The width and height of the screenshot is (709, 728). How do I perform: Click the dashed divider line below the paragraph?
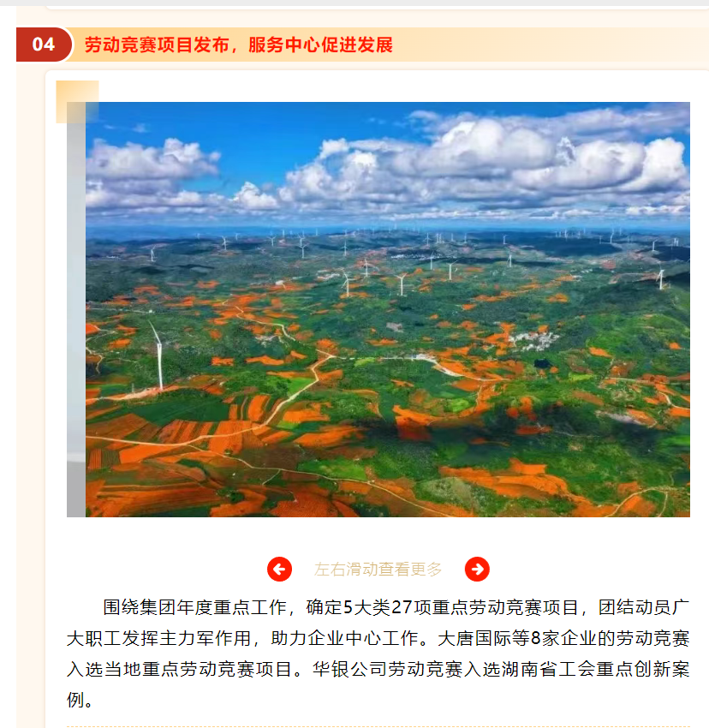(x=378, y=726)
